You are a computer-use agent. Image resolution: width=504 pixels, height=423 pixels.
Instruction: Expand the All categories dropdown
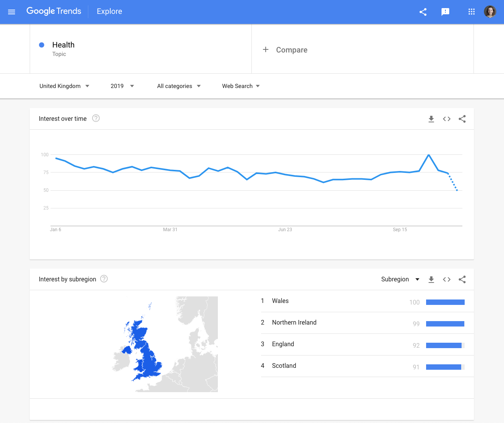(179, 86)
